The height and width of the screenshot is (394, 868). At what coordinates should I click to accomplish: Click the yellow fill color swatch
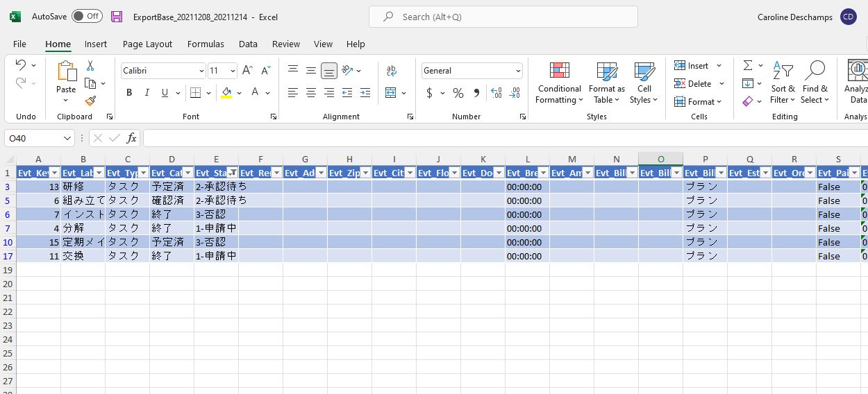(x=226, y=93)
